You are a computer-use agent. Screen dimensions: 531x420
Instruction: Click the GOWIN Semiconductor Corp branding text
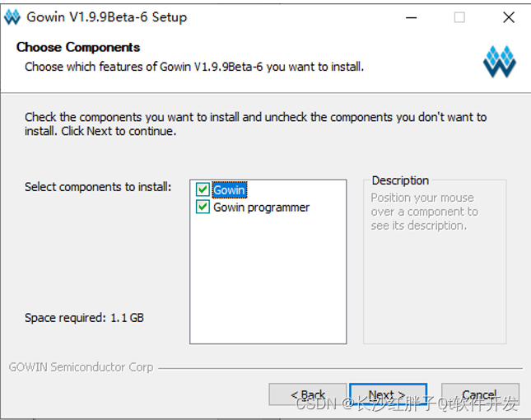pos(81,367)
